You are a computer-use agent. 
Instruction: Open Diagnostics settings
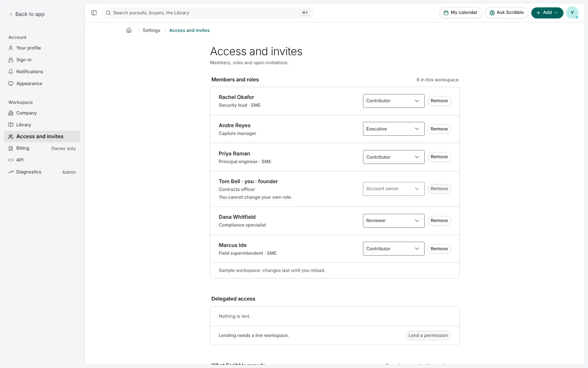[x=42, y=172]
